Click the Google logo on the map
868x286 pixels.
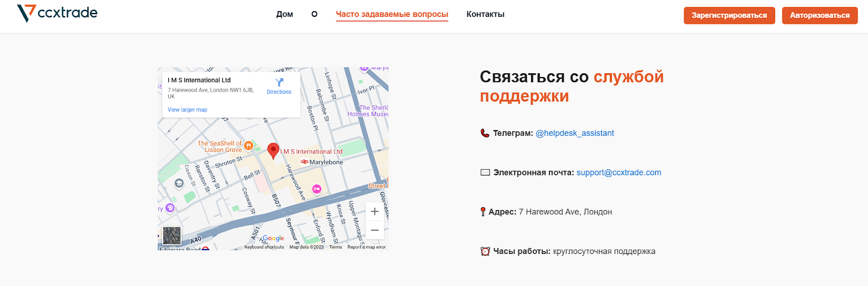click(x=273, y=238)
